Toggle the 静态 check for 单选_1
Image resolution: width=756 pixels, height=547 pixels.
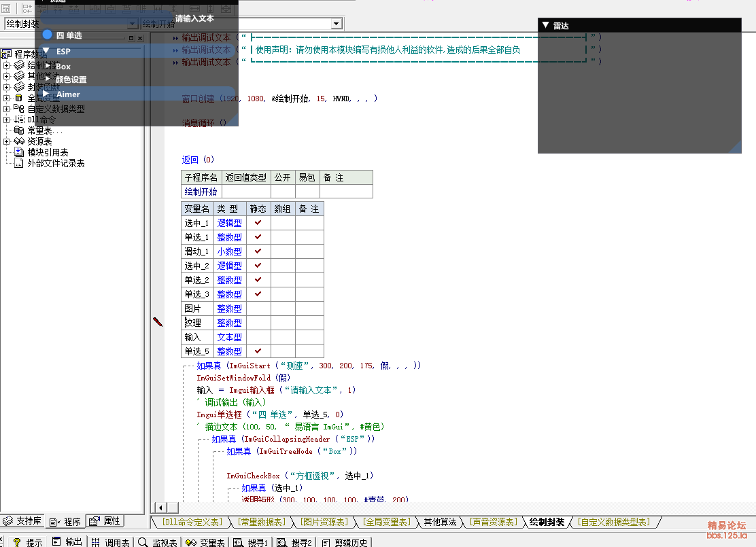coord(258,237)
